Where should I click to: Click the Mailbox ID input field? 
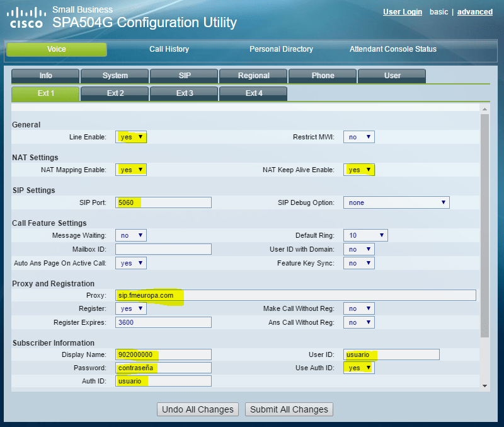(x=163, y=249)
